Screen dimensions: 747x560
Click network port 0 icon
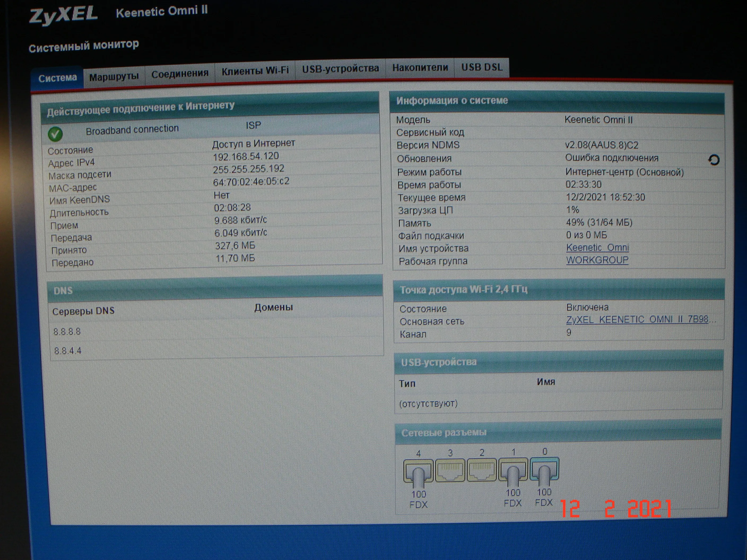pos(544,468)
